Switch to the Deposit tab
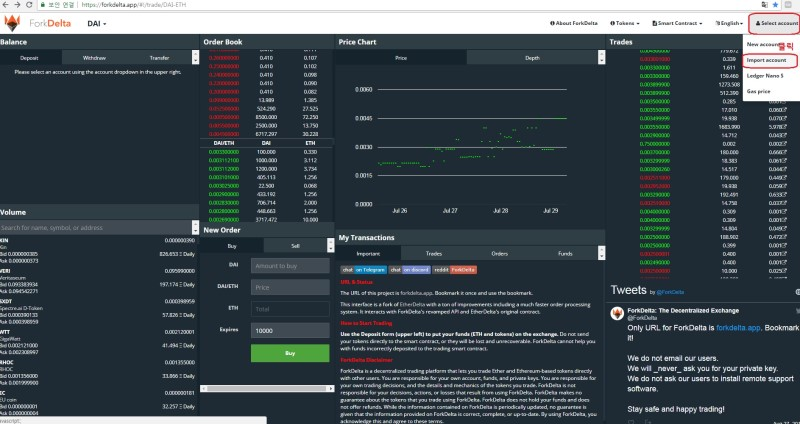Image resolution: width=800 pixels, height=424 pixels. click(29, 58)
